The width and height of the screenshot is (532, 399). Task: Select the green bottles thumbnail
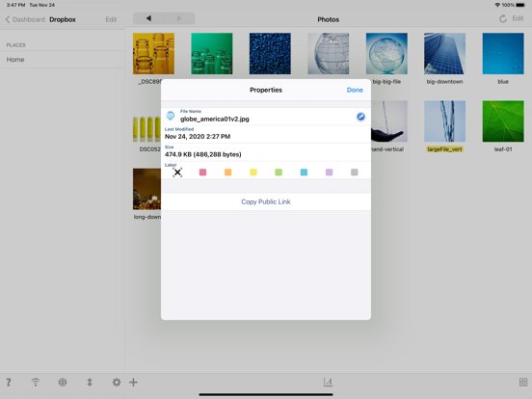click(x=212, y=54)
